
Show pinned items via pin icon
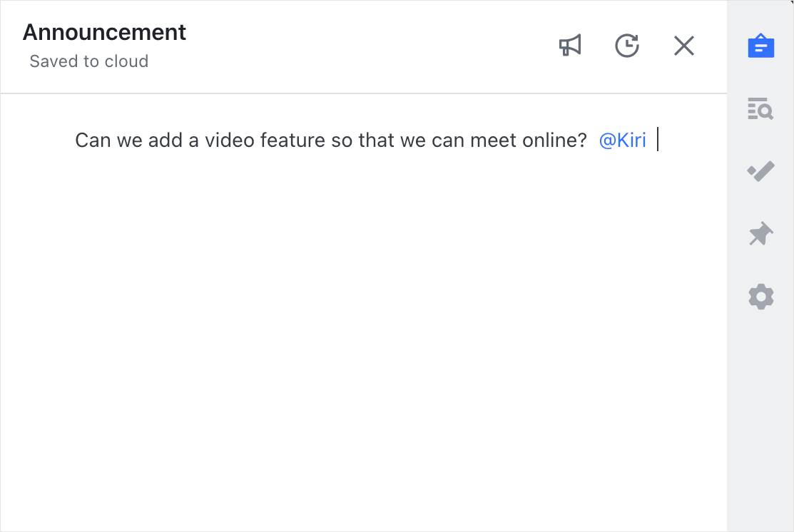pos(760,234)
